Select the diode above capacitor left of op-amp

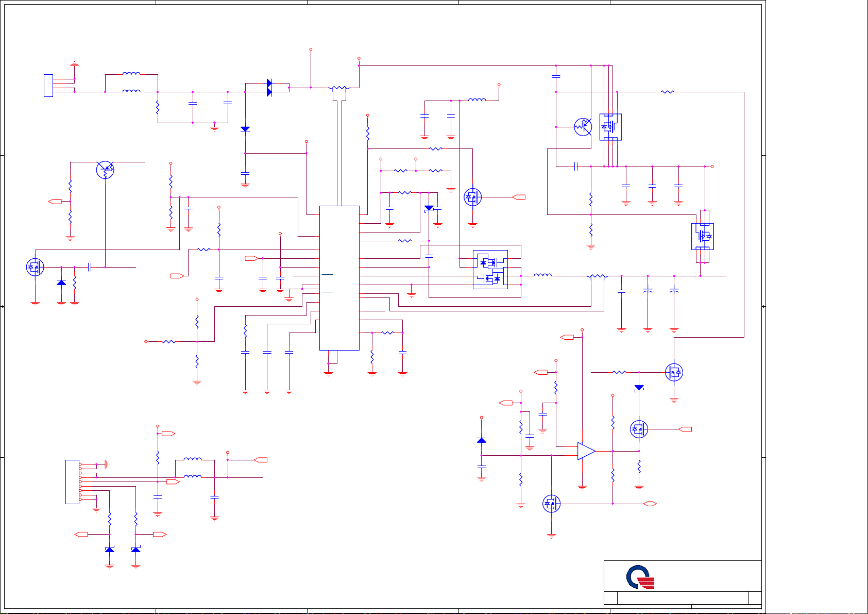point(482,440)
